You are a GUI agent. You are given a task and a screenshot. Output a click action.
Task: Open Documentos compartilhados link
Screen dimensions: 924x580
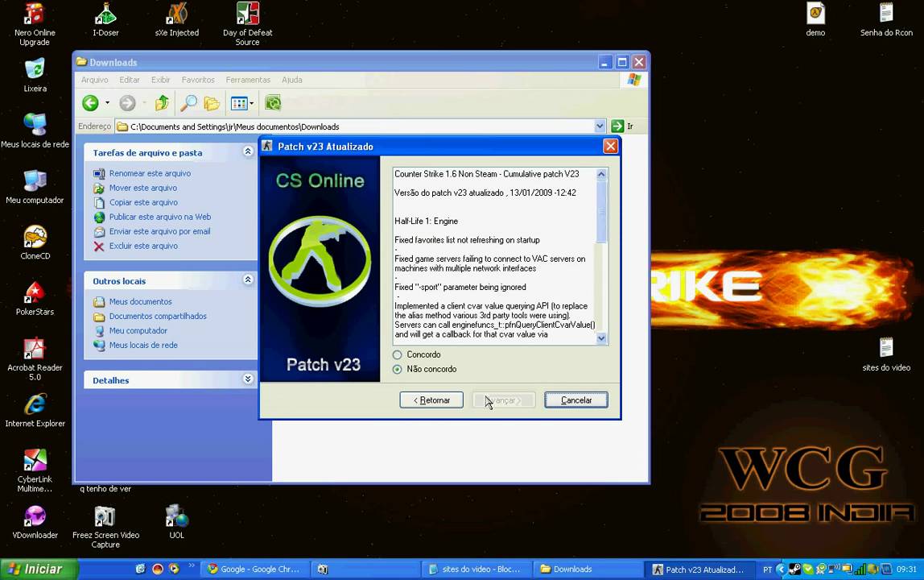158,317
